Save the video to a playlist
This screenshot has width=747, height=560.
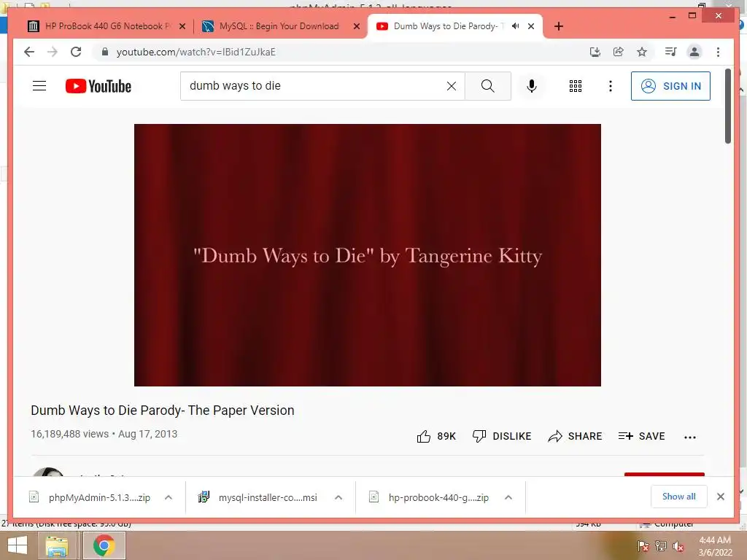tap(641, 436)
